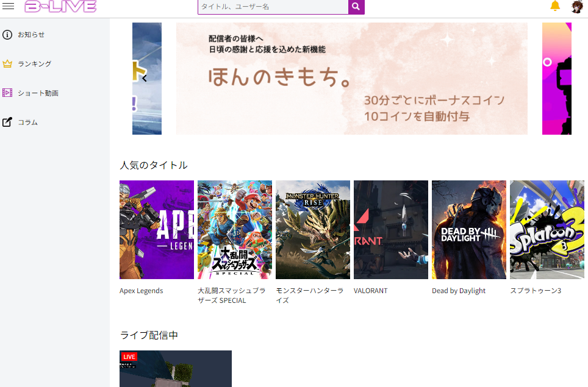Open the LIVE stream thumbnail

(176, 369)
